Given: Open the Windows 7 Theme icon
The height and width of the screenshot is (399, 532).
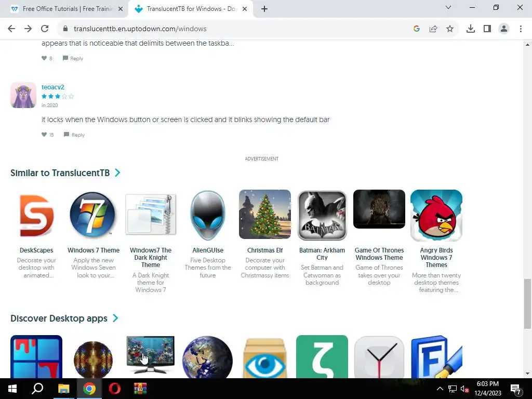Looking at the screenshot, I should pos(93,215).
